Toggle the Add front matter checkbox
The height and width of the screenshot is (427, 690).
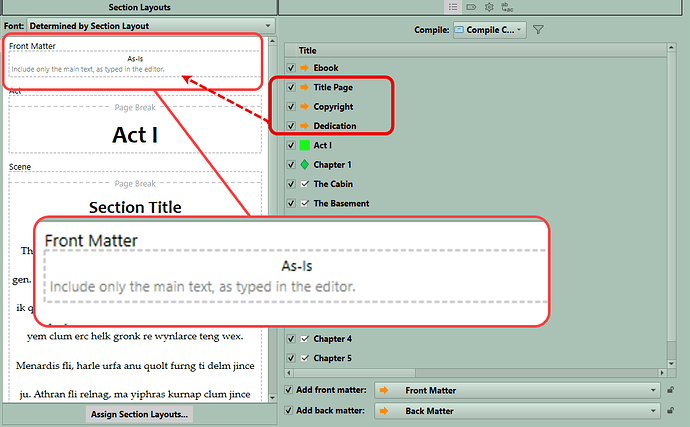click(x=290, y=390)
